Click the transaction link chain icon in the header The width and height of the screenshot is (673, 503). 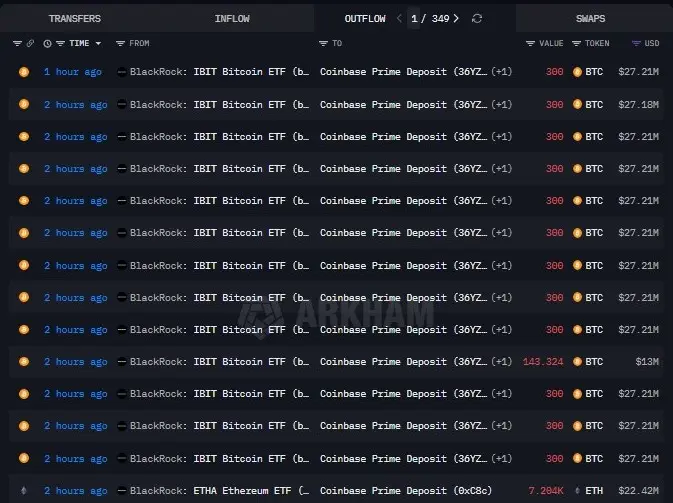point(30,43)
